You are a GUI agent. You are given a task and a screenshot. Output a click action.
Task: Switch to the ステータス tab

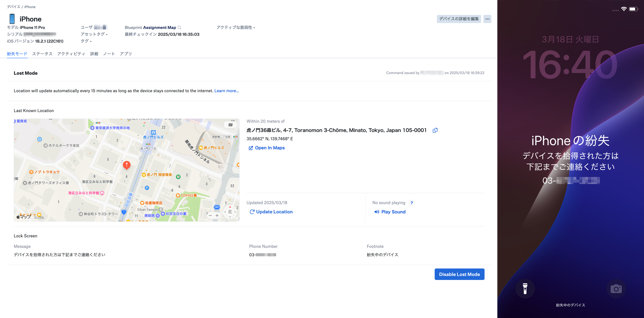pyautogui.click(x=42, y=54)
